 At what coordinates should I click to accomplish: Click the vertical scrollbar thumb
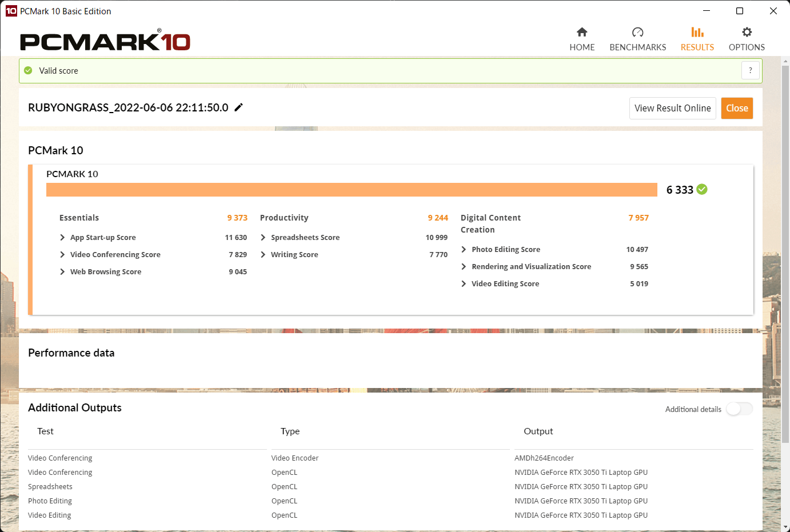[x=785, y=254]
